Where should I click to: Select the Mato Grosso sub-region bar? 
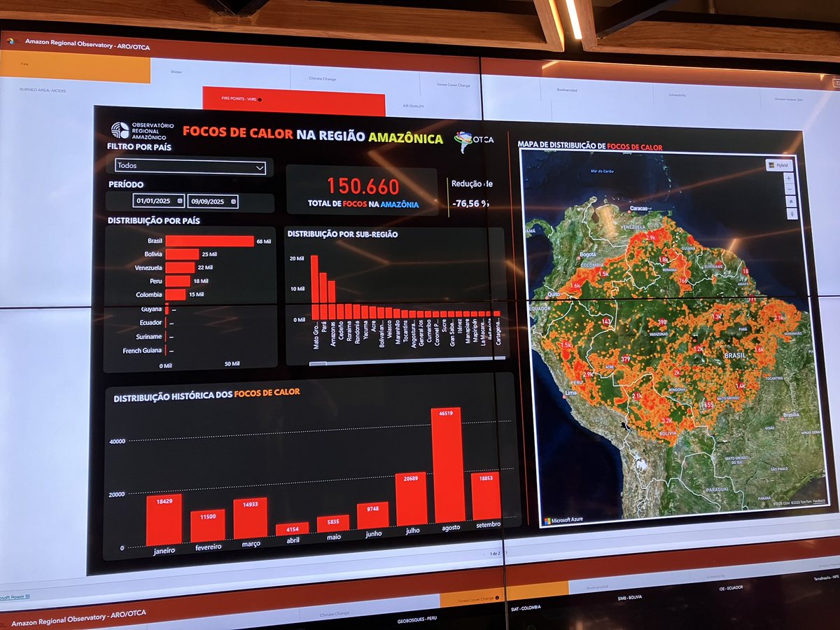(x=315, y=286)
